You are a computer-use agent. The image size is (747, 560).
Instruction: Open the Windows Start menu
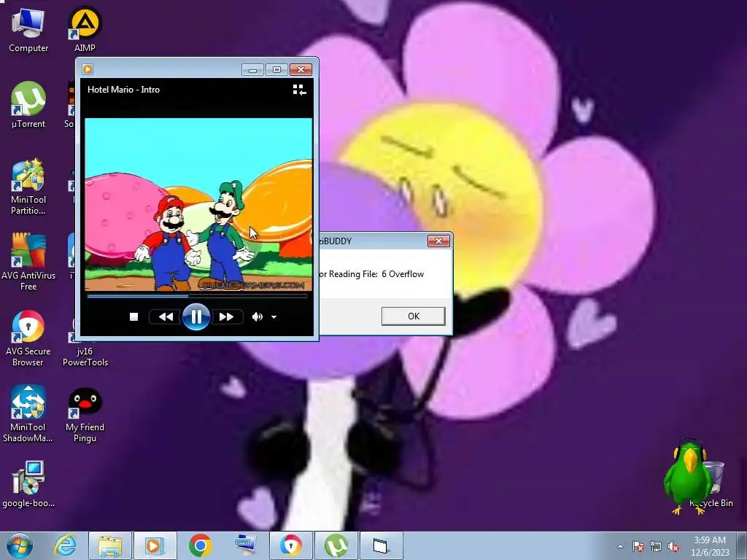20,545
